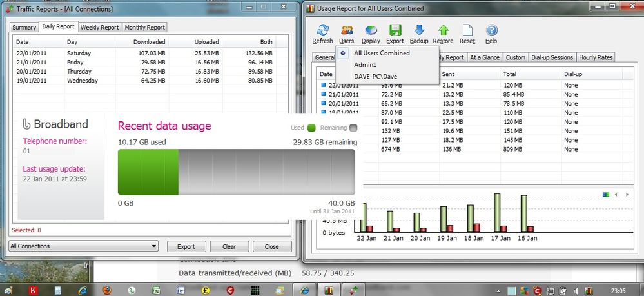Click the red shield C icon on taskbar
The height and width of the screenshot is (296, 644).
point(230,290)
